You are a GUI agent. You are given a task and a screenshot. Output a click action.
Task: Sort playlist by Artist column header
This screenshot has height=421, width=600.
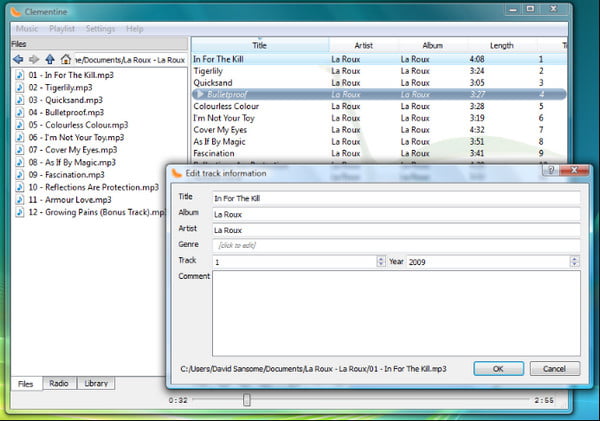(364, 45)
